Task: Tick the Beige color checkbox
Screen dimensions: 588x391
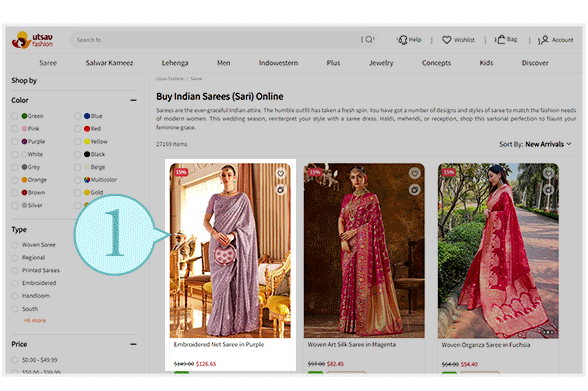Action: coord(77,167)
